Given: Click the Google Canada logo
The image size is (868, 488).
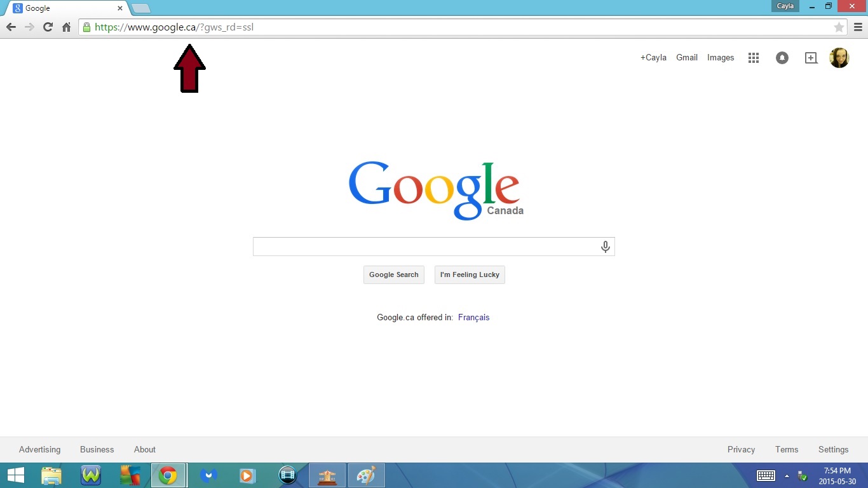Looking at the screenshot, I should click(435, 190).
